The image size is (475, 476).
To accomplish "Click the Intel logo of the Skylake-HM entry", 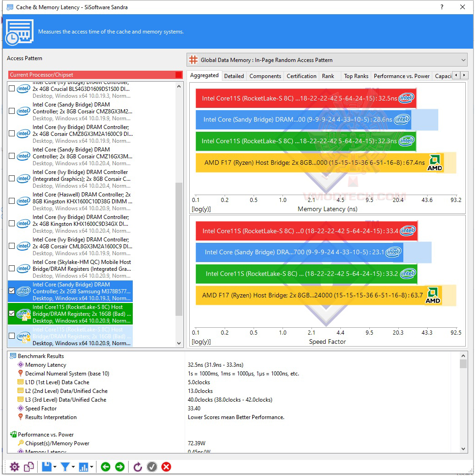I will click(23, 269).
